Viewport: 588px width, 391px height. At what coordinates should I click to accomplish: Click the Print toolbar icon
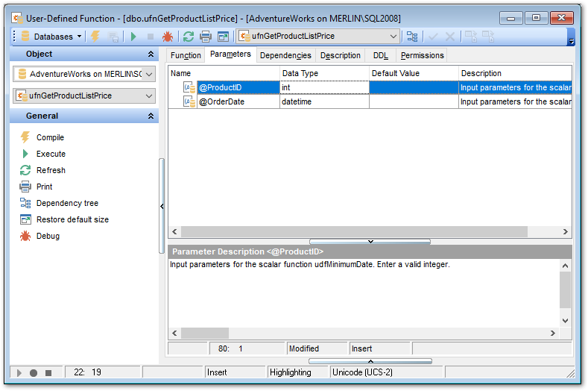[x=206, y=37]
